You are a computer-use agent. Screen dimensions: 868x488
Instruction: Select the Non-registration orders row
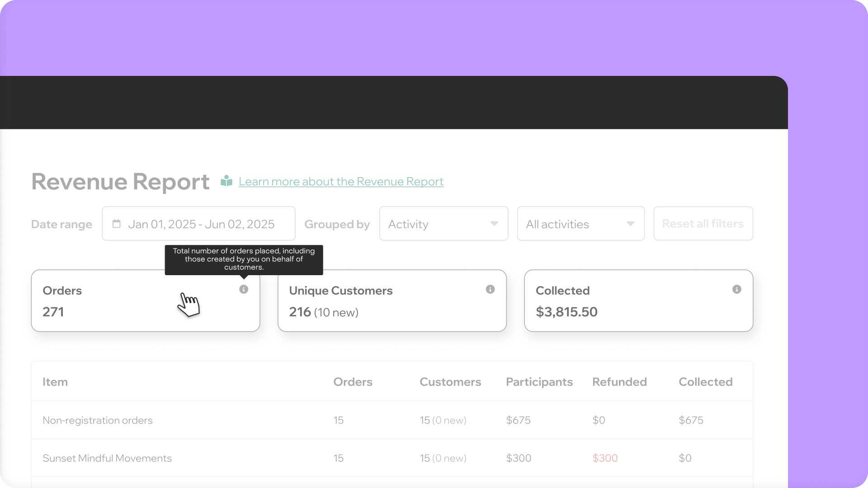[98, 420]
